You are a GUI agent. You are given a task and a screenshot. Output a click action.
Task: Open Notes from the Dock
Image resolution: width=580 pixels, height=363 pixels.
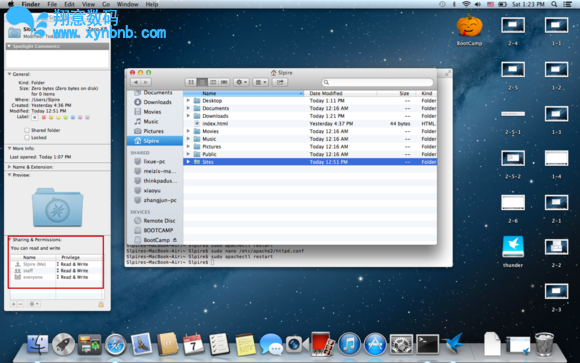tap(245, 345)
